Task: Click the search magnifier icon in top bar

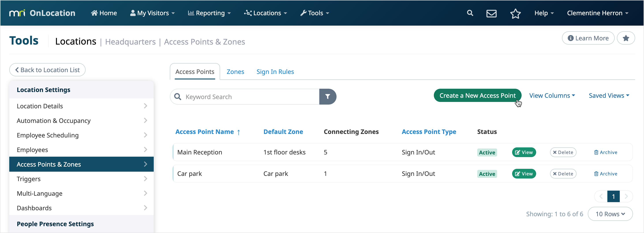Action: click(x=470, y=13)
